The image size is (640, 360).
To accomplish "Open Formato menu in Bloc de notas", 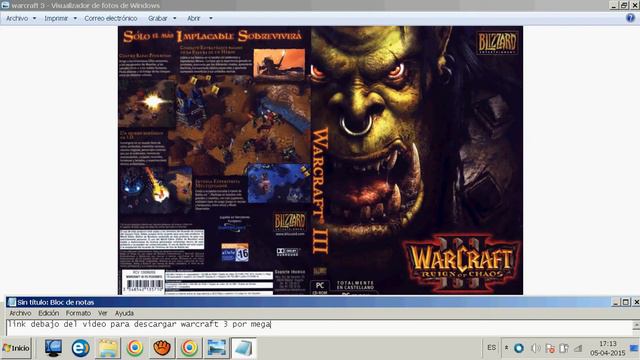I will coord(78,313).
